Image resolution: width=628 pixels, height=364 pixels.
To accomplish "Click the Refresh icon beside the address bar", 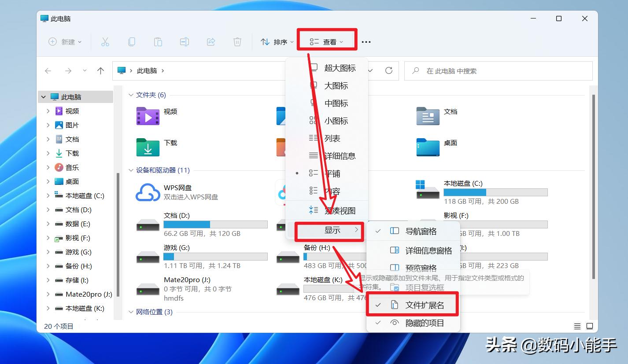I will (x=390, y=70).
